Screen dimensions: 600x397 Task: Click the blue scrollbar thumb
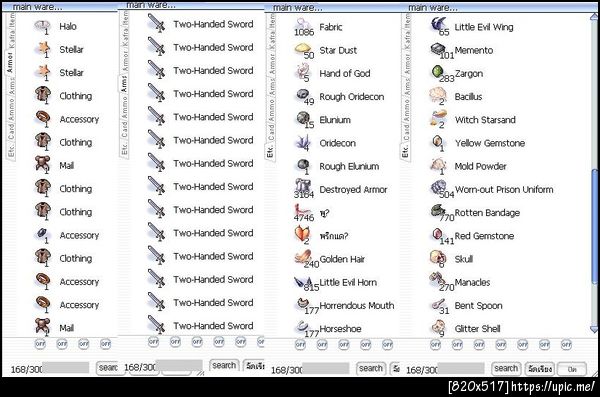point(594,226)
